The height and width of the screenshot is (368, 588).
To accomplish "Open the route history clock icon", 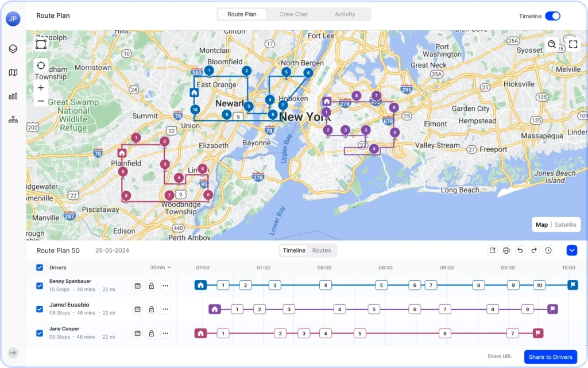I will click(x=548, y=250).
